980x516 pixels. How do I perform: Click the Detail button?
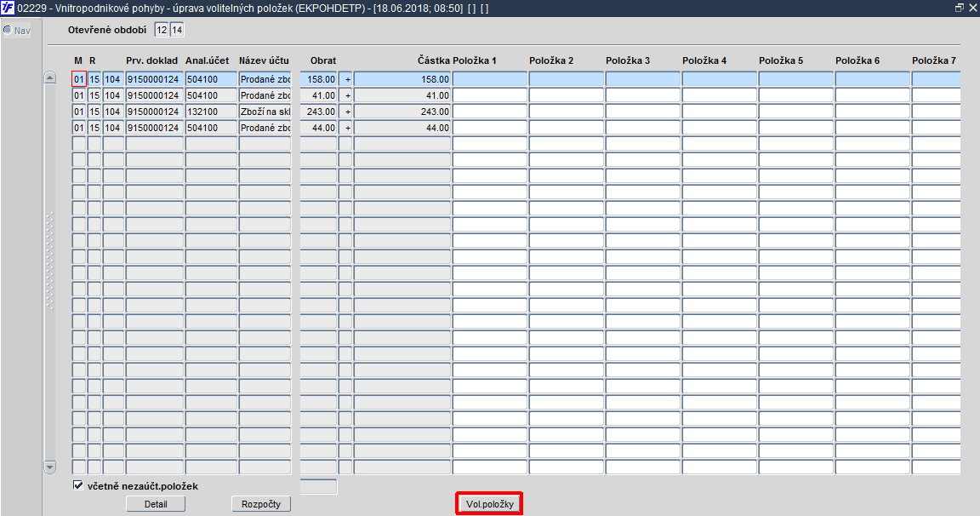tap(156, 504)
